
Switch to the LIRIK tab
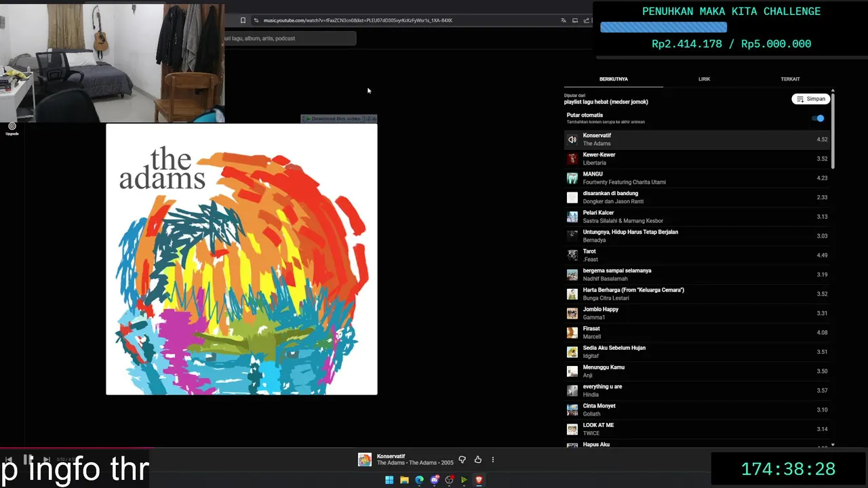click(x=705, y=79)
